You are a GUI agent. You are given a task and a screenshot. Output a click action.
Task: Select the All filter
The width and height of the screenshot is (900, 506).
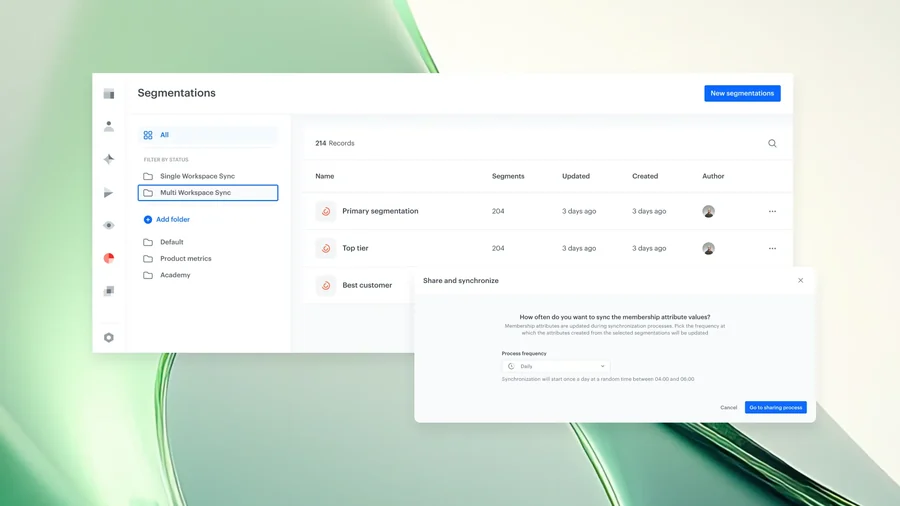click(x=208, y=135)
